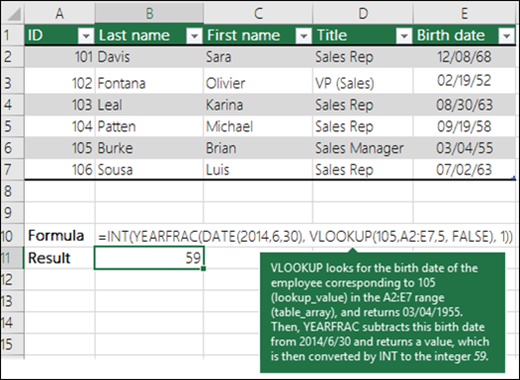Select column E header
Screen dimensions: 520x380
pos(464,13)
